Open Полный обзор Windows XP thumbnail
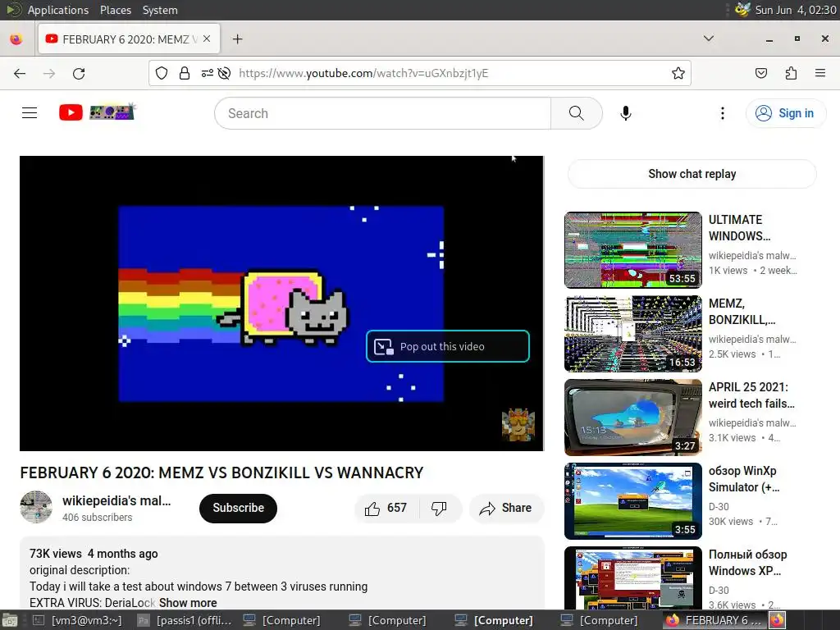This screenshot has width=840, height=630. coord(633,578)
